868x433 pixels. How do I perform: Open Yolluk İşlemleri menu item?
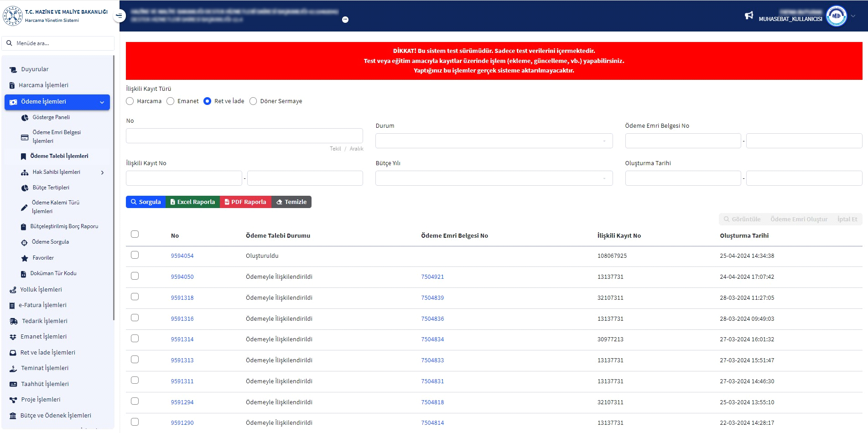41,290
